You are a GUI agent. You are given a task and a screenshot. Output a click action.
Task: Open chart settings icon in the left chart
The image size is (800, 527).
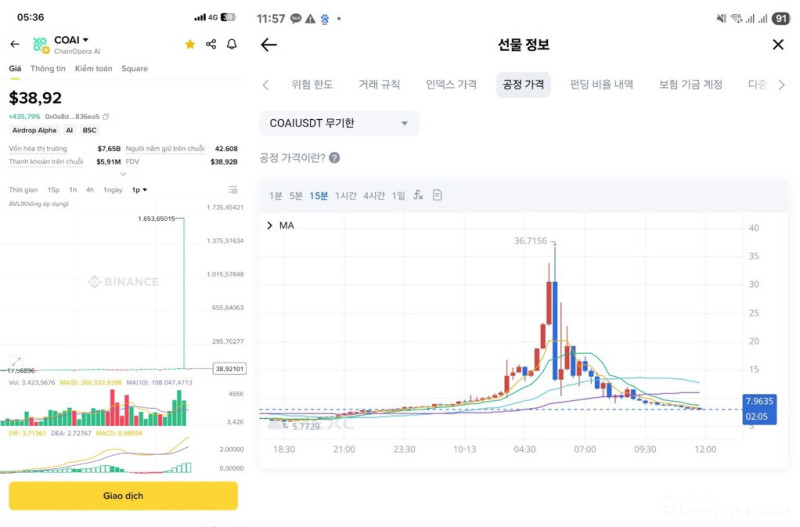point(233,189)
